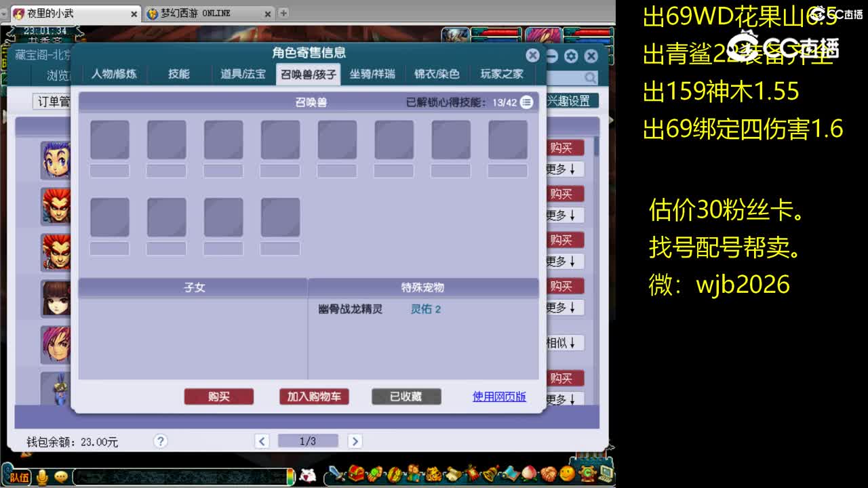Click the next page arrow beside 1/3
Screen dimensions: 868x488
click(355, 441)
